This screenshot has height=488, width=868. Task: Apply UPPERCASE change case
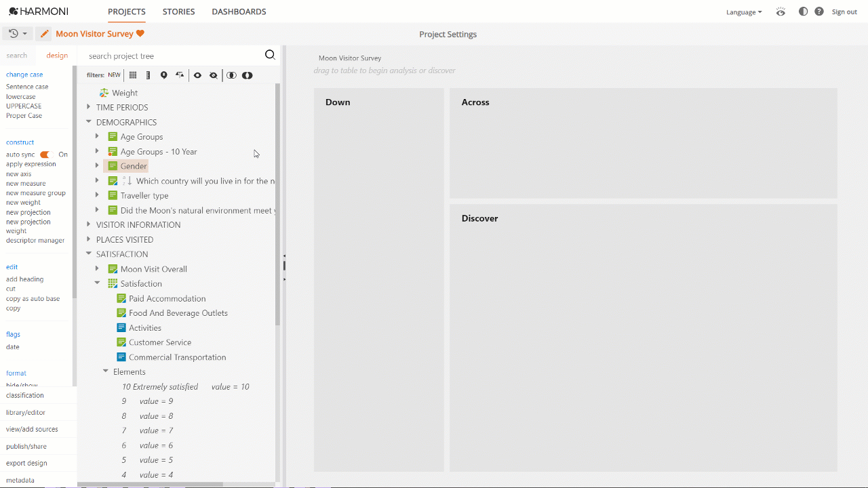(24, 106)
